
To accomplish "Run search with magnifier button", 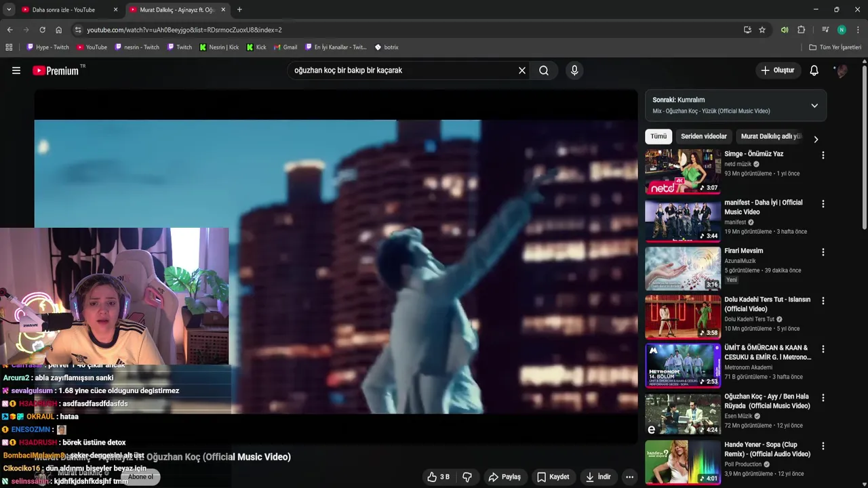I will (x=544, y=70).
